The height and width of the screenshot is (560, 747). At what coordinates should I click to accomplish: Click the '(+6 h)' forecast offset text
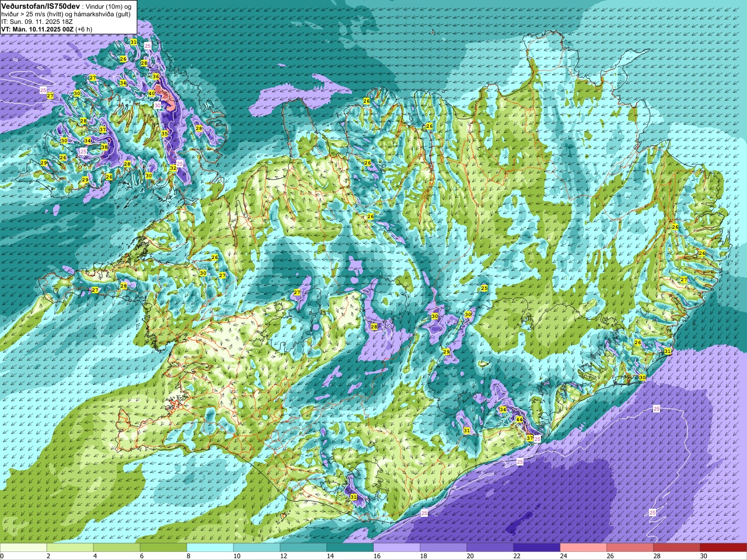pyautogui.click(x=83, y=29)
